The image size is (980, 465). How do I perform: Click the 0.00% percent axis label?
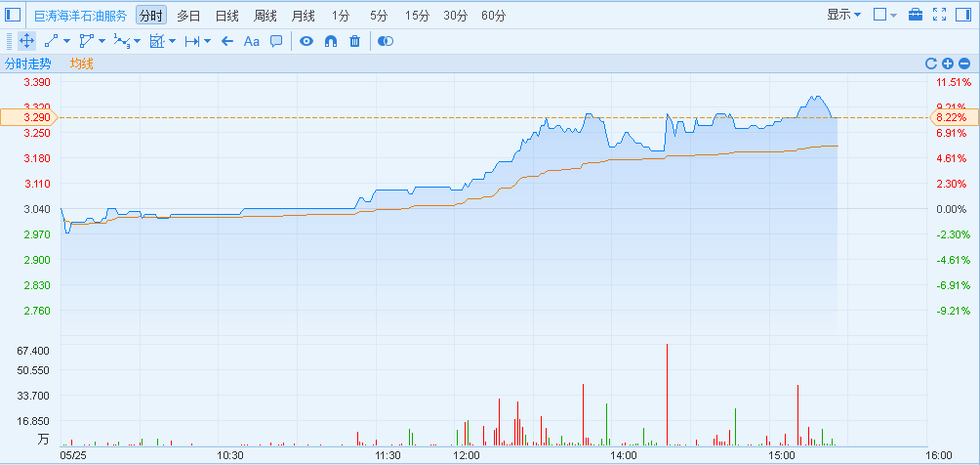coord(952,209)
